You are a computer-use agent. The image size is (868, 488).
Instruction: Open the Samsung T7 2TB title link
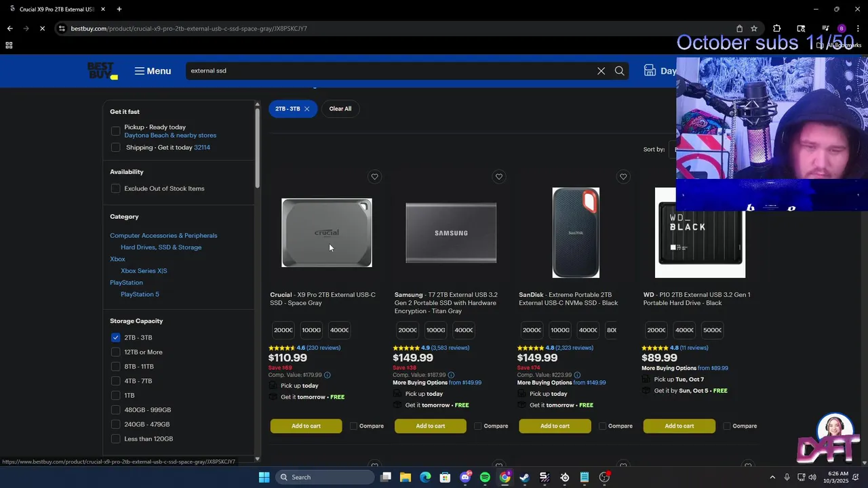point(446,303)
